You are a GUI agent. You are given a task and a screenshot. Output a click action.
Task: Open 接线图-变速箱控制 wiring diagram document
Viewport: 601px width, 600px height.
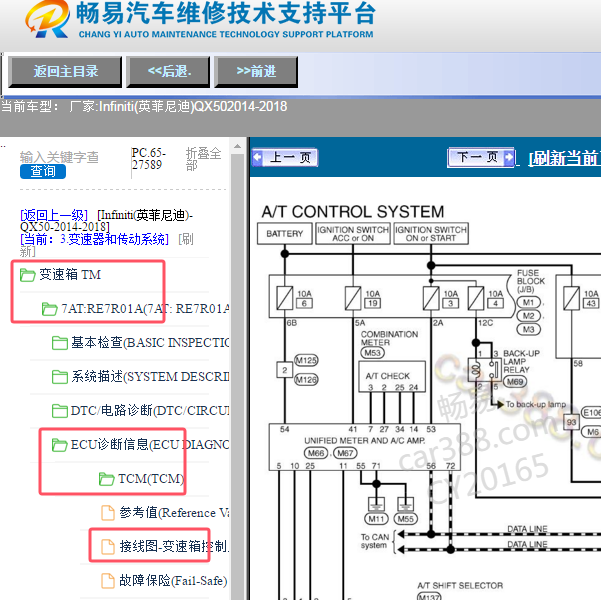coord(174,547)
